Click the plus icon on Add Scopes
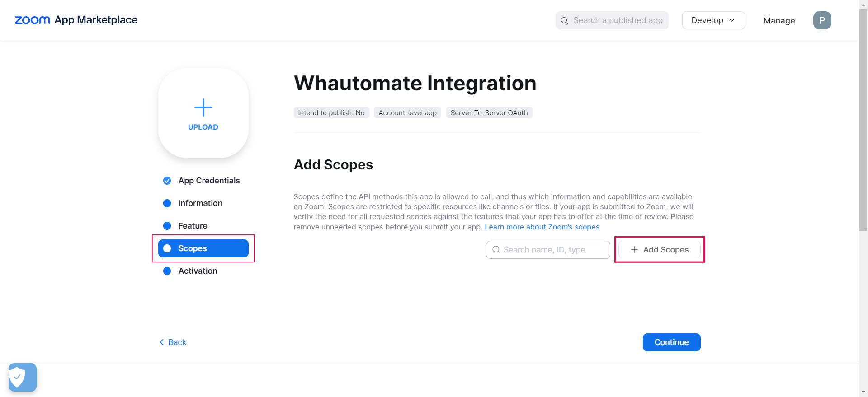 point(634,249)
